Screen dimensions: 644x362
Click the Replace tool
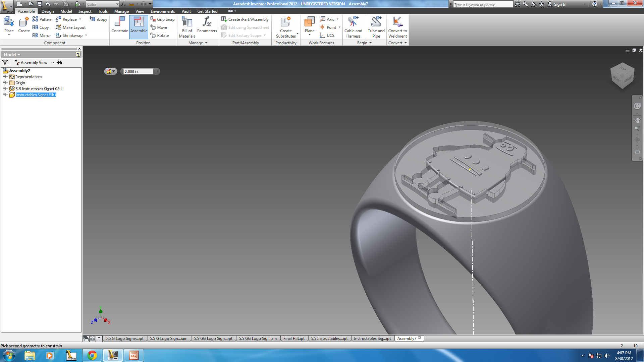tap(66, 19)
